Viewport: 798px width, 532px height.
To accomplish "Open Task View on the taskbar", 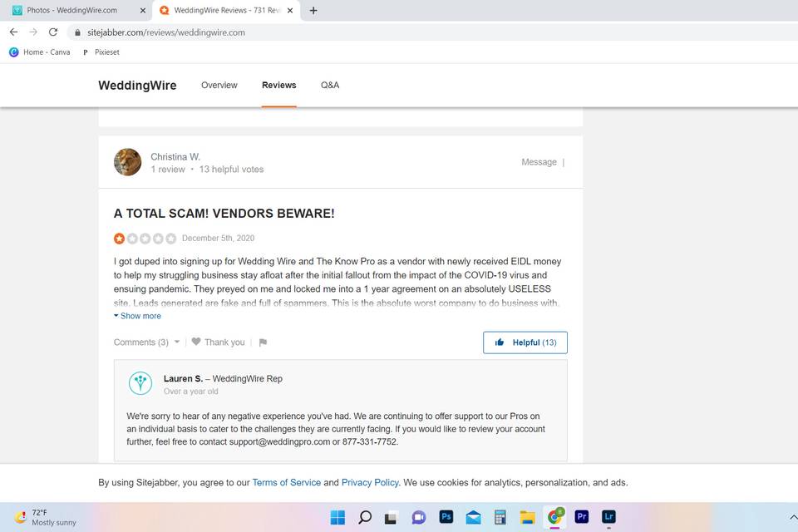I will 391,517.
